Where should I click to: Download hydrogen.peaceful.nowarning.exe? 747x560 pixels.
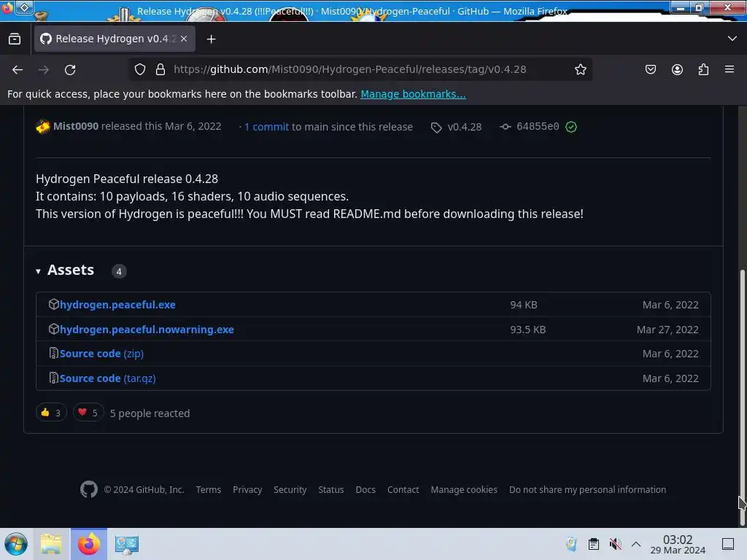coord(147,330)
